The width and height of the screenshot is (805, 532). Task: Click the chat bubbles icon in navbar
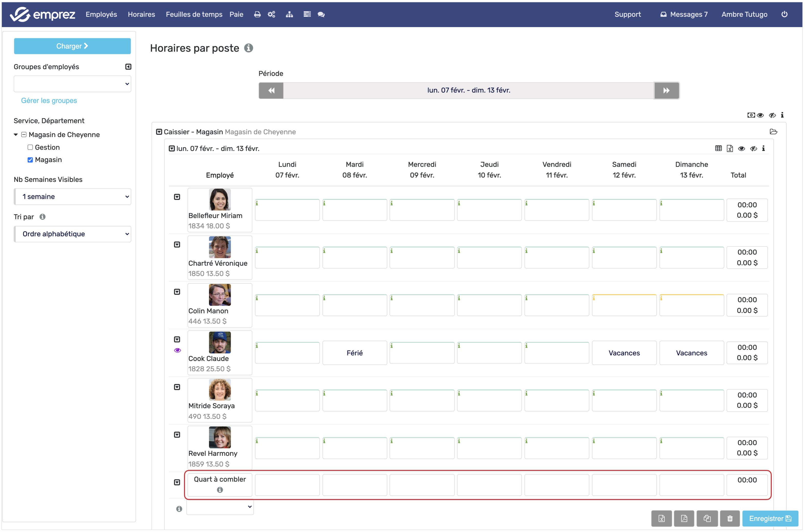pos(321,14)
